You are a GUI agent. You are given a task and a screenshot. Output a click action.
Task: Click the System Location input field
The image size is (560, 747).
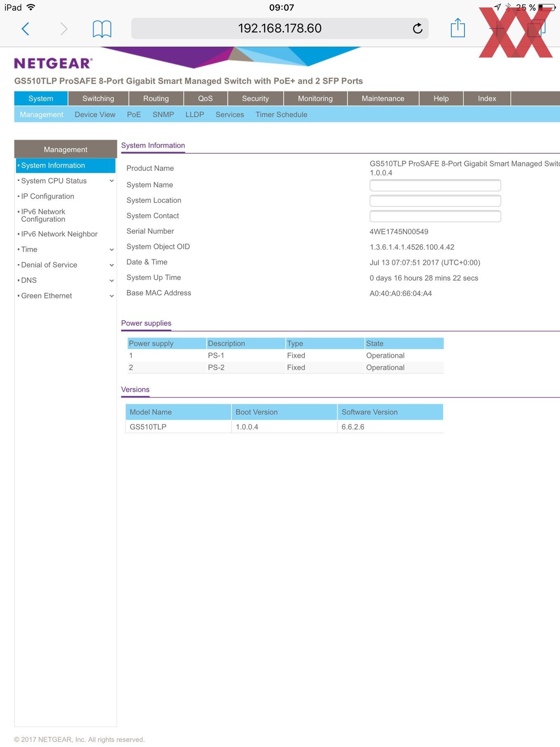pos(435,201)
